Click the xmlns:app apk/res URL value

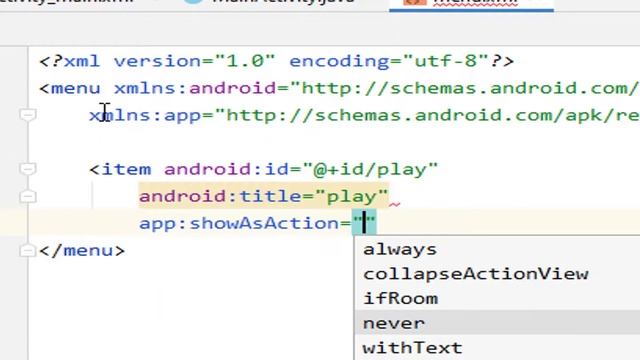[x=427, y=115]
